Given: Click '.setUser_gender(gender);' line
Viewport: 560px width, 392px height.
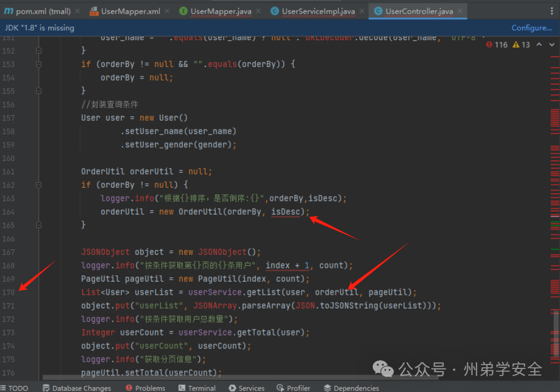Looking at the screenshot, I should [x=178, y=145].
